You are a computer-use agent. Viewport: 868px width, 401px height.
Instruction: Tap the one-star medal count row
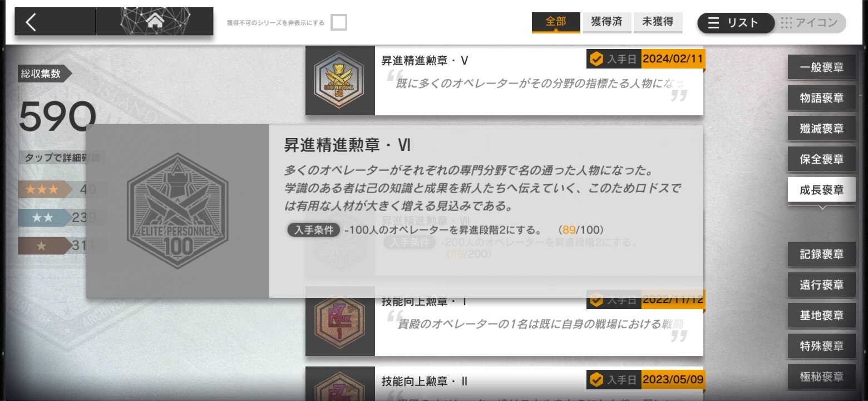coord(62,246)
